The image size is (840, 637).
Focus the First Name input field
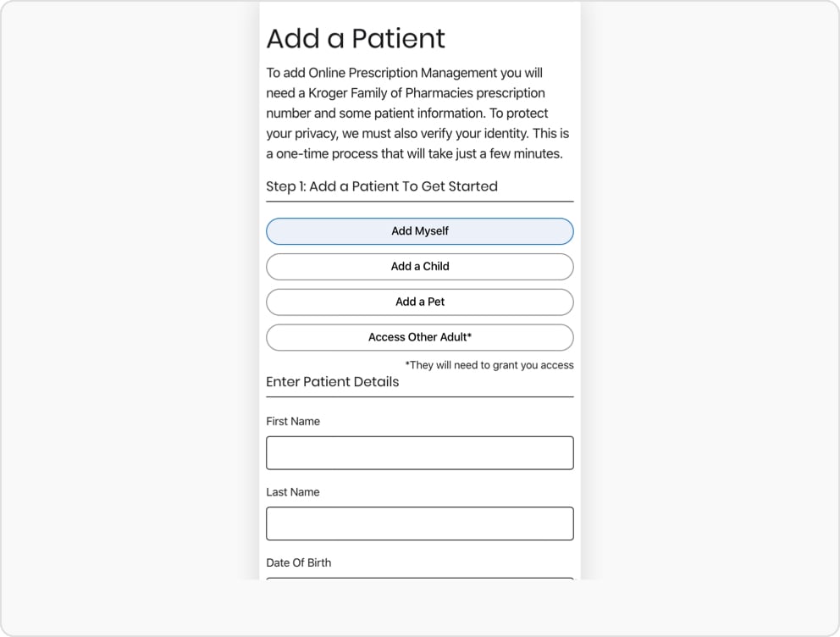(x=419, y=452)
